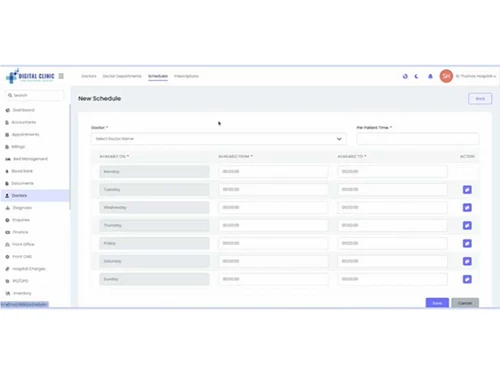Click the hamburger menu icon beside the logo
Viewport: 500px width, 375px height.
click(61, 76)
